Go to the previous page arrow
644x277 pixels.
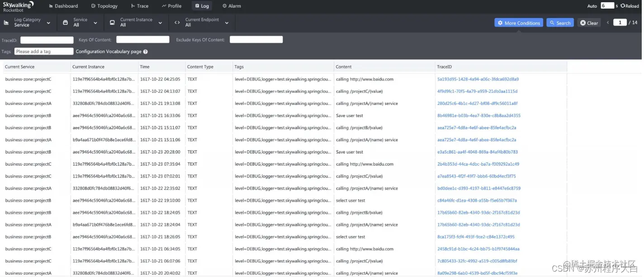click(608, 23)
